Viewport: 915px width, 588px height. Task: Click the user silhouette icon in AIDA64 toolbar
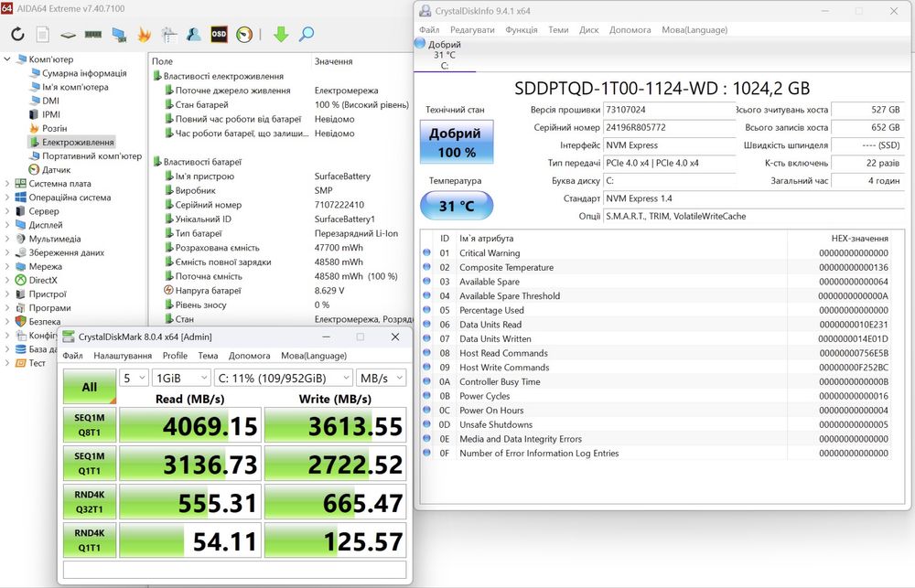194,35
